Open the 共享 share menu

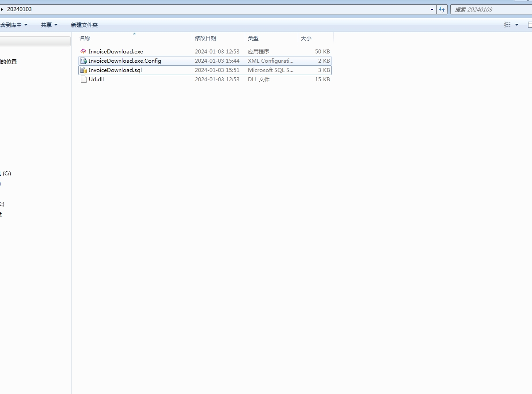[49, 25]
